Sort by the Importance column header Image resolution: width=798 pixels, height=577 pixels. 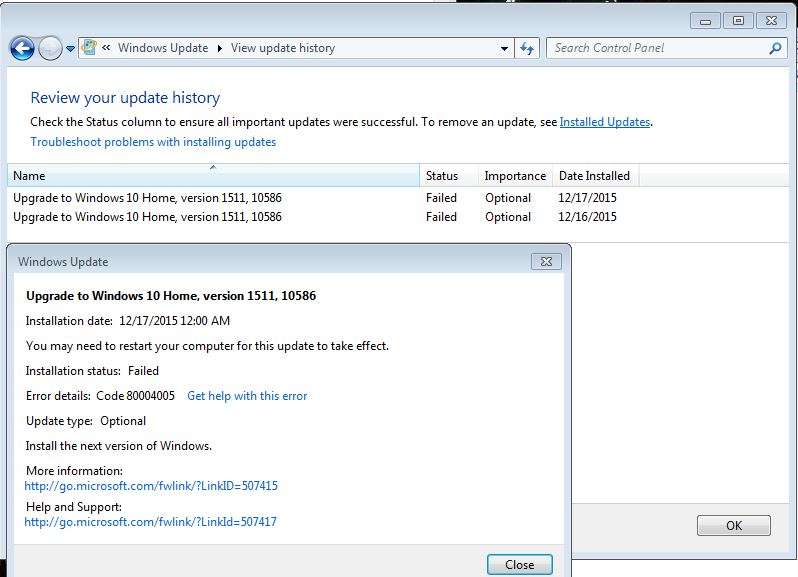[x=515, y=176]
